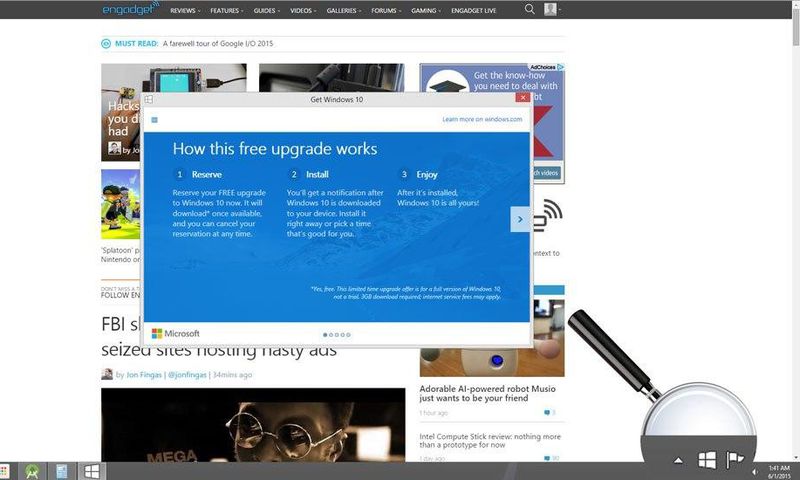Click How this free upgrade works heading
Screen dimensions: 800x480
(275, 149)
